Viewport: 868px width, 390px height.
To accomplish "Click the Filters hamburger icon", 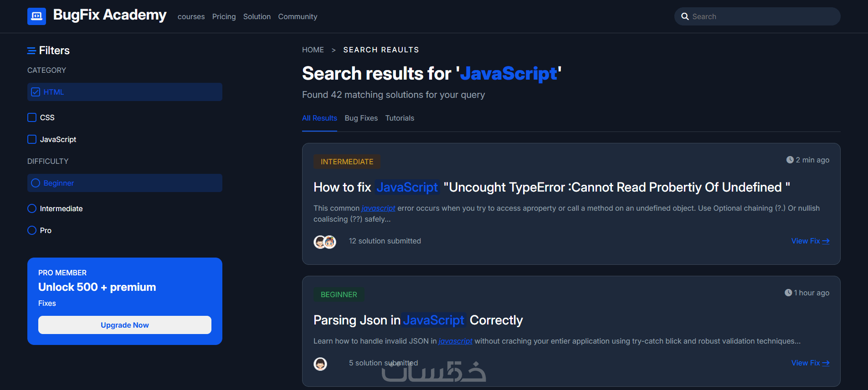I will [x=31, y=51].
